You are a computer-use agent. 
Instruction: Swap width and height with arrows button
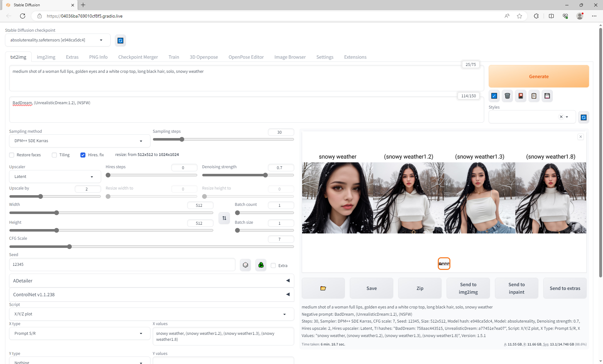click(x=224, y=218)
